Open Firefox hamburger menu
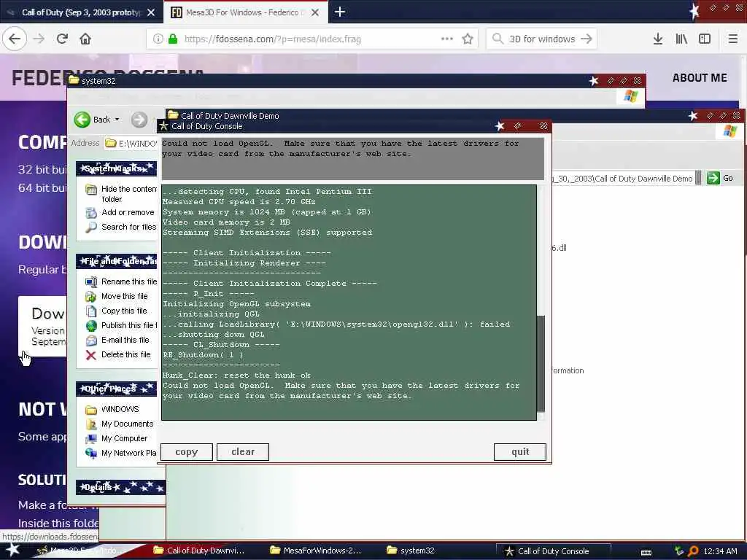This screenshot has height=560, width=747. (x=732, y=39)
